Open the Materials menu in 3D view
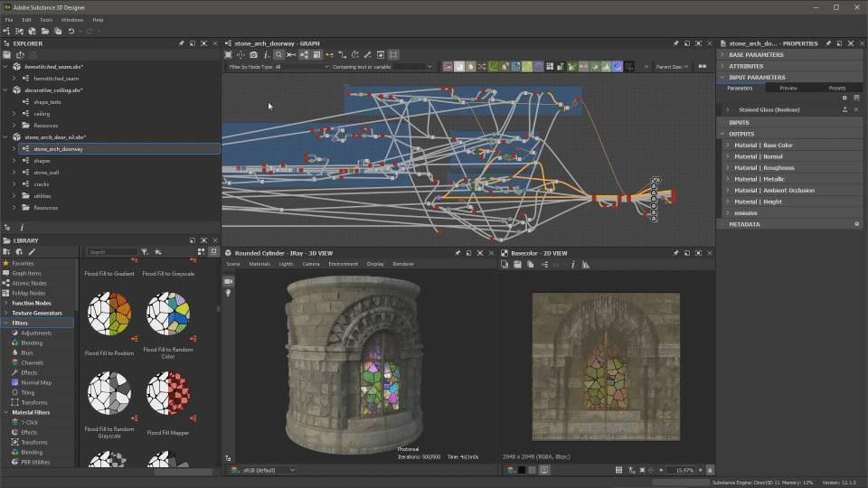This screenshot has width=868, height=488. [259, 264]
